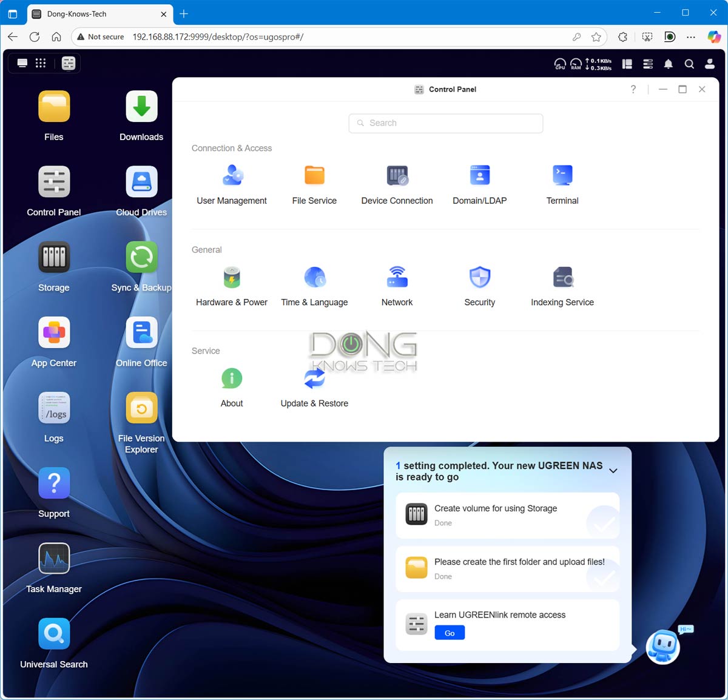
Task: Open the task list icon beside bell
Action: pos(648,64)
